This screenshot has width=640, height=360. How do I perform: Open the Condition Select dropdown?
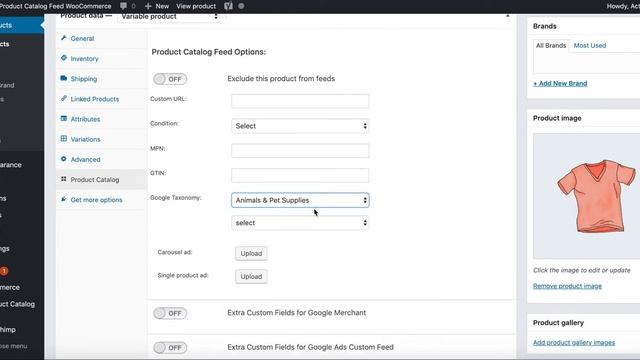pyautogui.click(x=300, y=126)
